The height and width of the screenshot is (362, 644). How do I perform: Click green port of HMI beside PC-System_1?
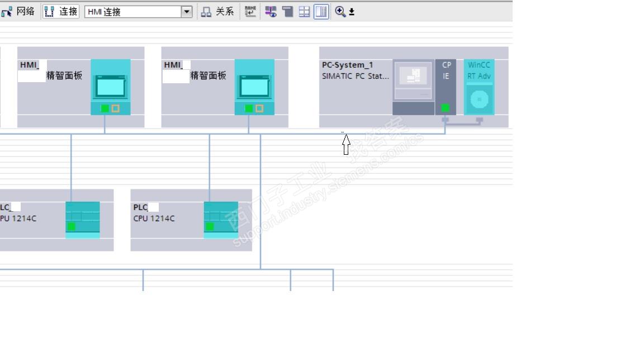coord(249,108)
